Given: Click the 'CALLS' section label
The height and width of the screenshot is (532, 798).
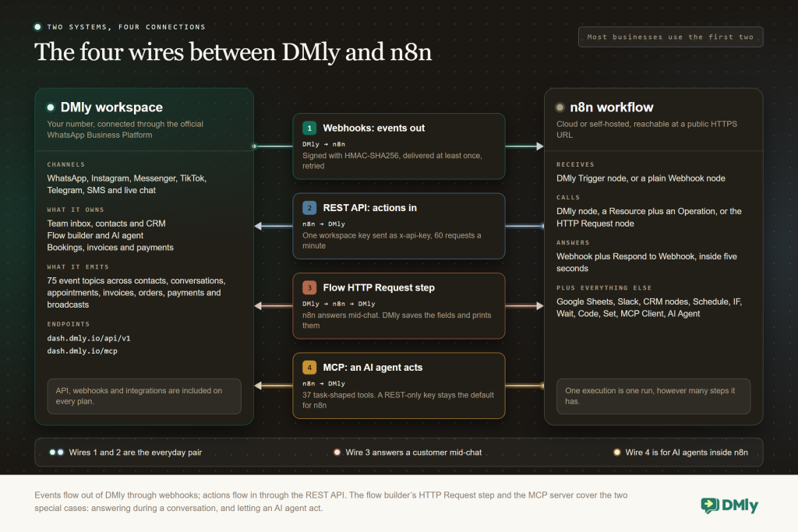Looking at the screenshot, I should [568, 197].
